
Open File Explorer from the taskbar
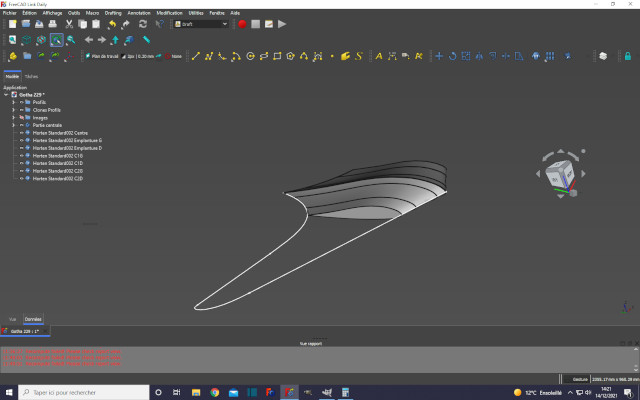coord(196,392)
